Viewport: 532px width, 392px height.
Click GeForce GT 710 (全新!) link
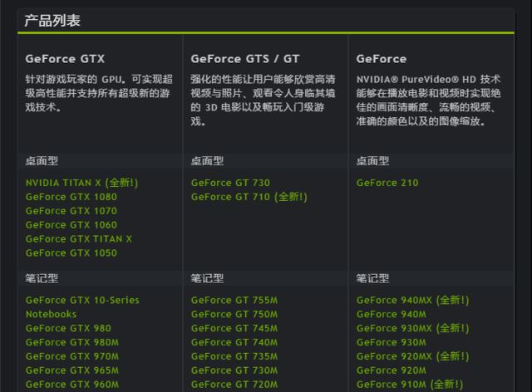(x=249, y=197)
